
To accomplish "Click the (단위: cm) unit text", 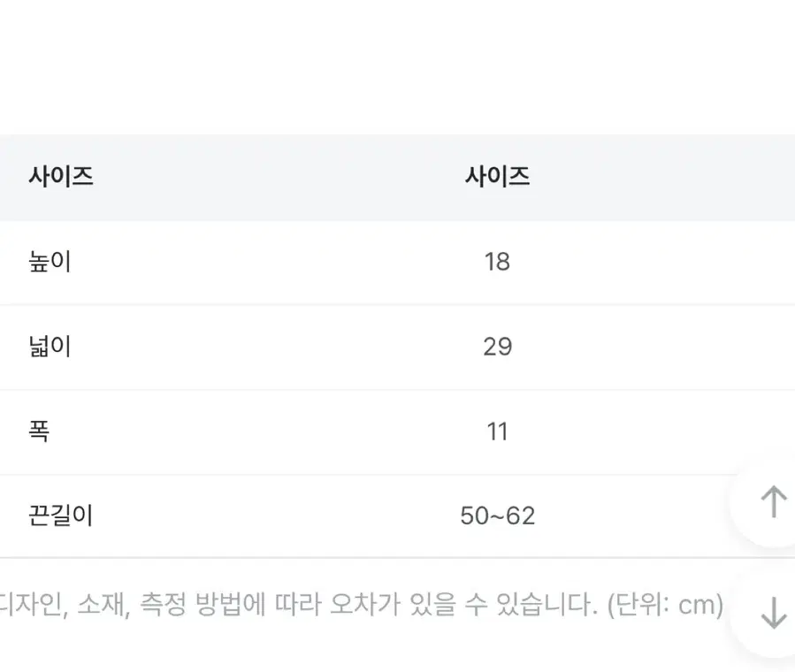I will tap(665, 605).
